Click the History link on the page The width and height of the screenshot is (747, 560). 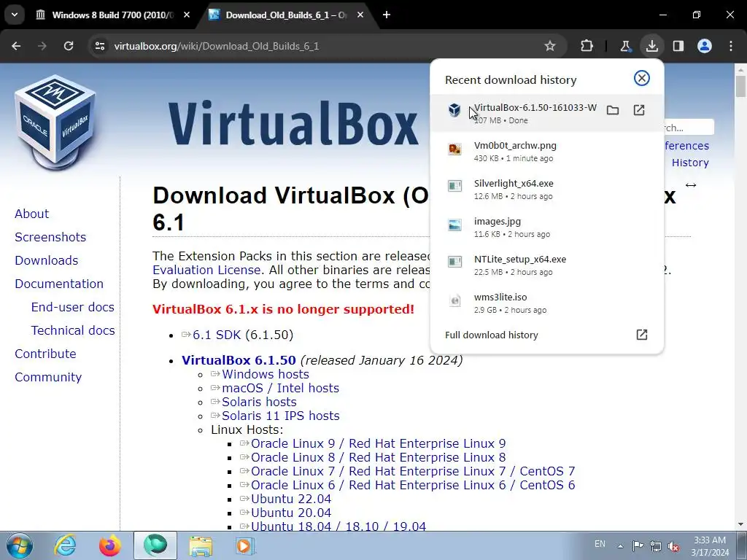click(x=690, y=163)
